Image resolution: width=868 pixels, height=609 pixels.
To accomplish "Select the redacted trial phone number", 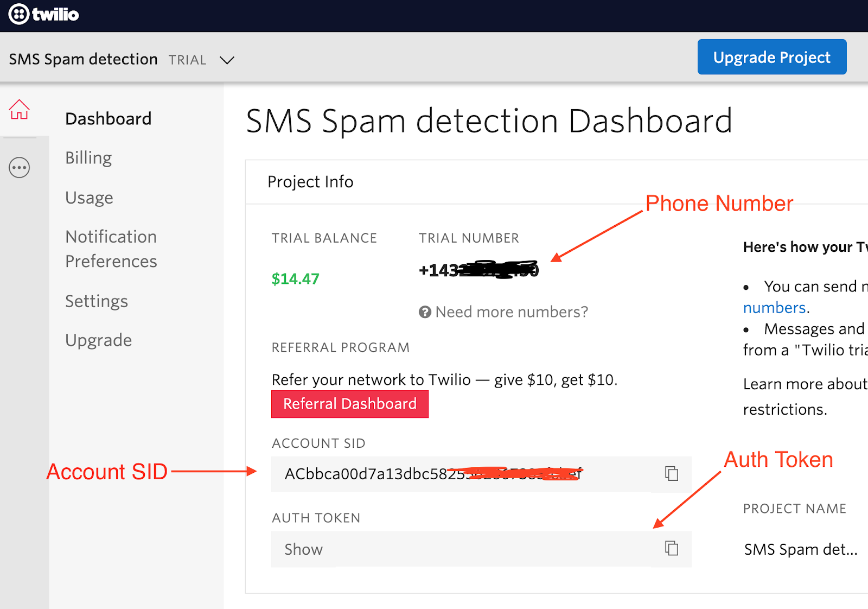I will 478,270.
